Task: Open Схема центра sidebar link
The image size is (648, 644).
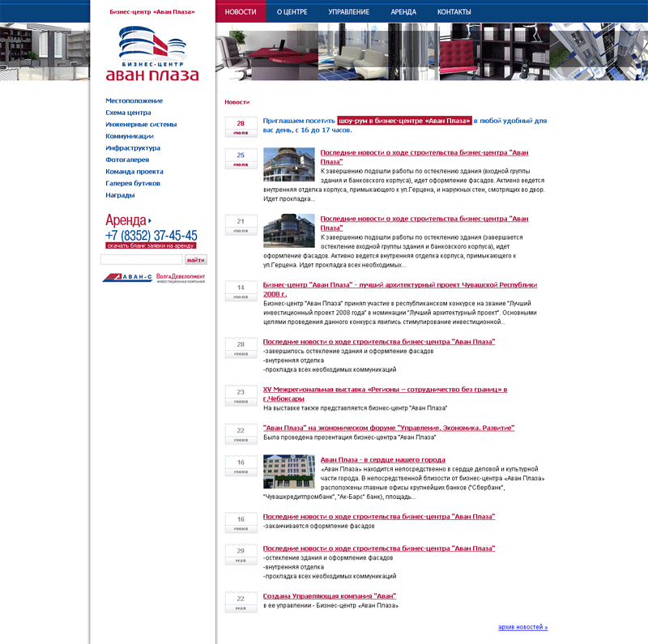Action: click(128, 113)
